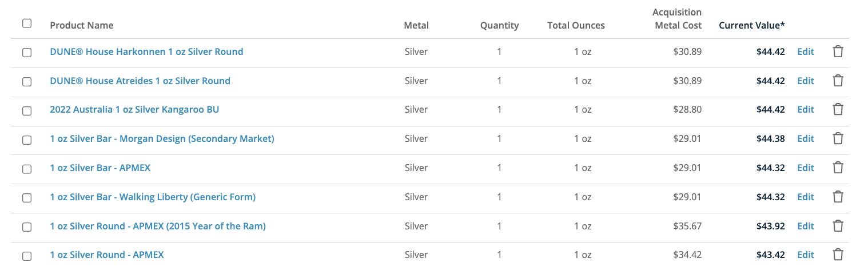The width and height of the screenshot is (868, 278).
Task: Open DUNE House Atreides 1 oz Silver Round link
Action: click(140, 81)
